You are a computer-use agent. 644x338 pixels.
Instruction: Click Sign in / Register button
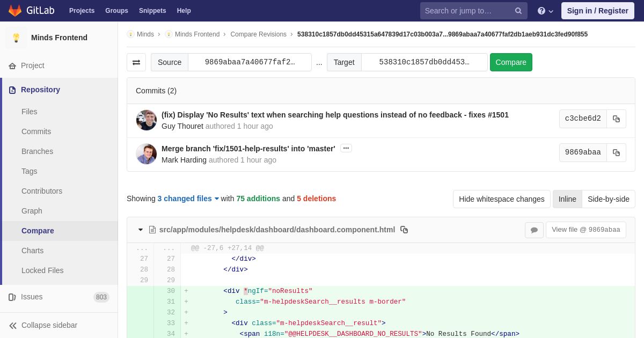pyautogui.click(x=597, y=11)
